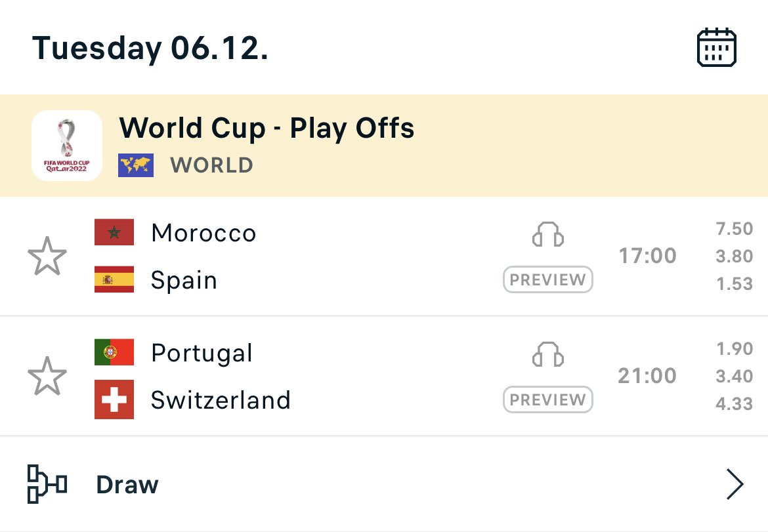The height and width of the screenshot is (532, 768).
Task: Favorite the Portugal vs Switzerland match
Action: pyautogui.click(x=47, y=376)
